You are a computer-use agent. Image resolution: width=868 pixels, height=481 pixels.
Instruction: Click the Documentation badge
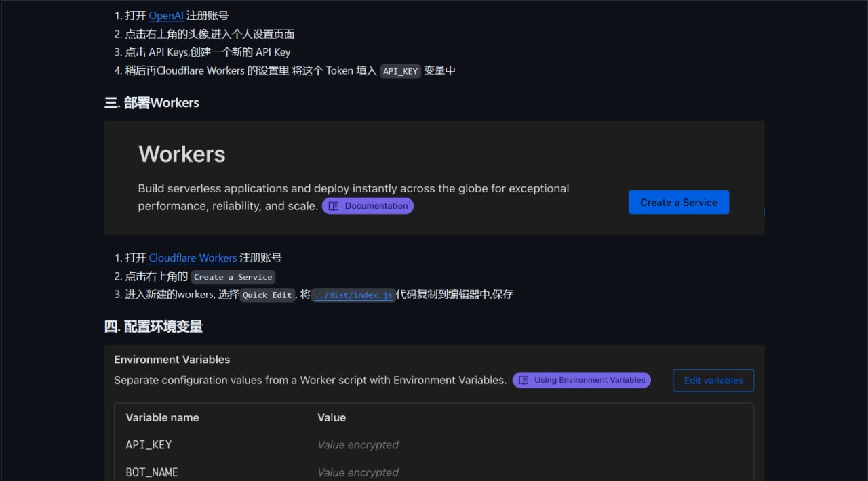click(368, 206)
